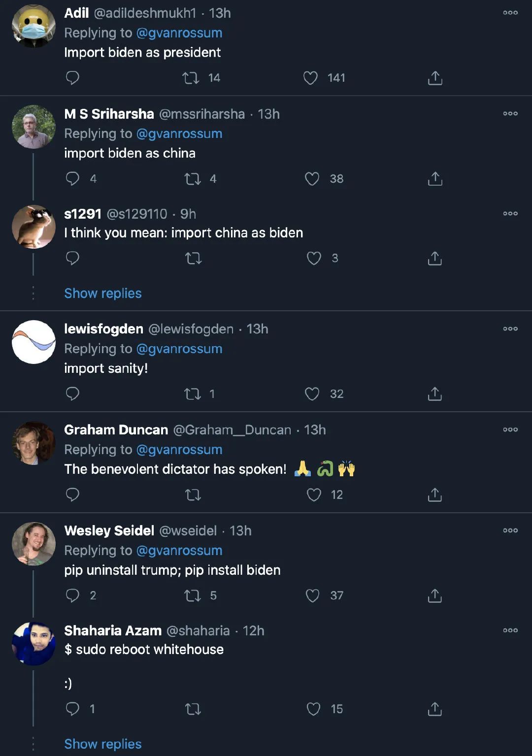Like lewisfogden's 'import sanity!' tweet
The image size is (532, 756).
(312, 394)
